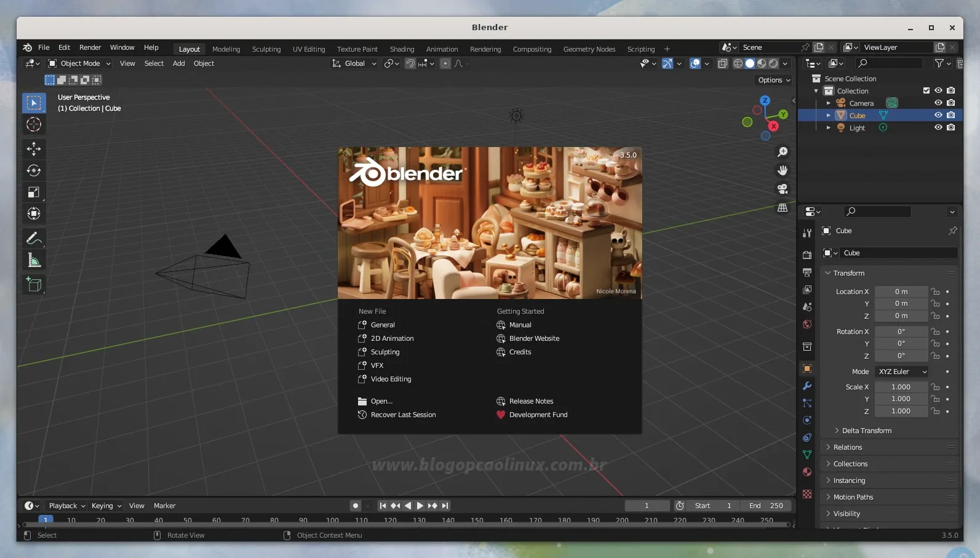Viewport: 980px width, 558px height.
Task: Click the pan view hand icon
Action: tap(783, 170)
